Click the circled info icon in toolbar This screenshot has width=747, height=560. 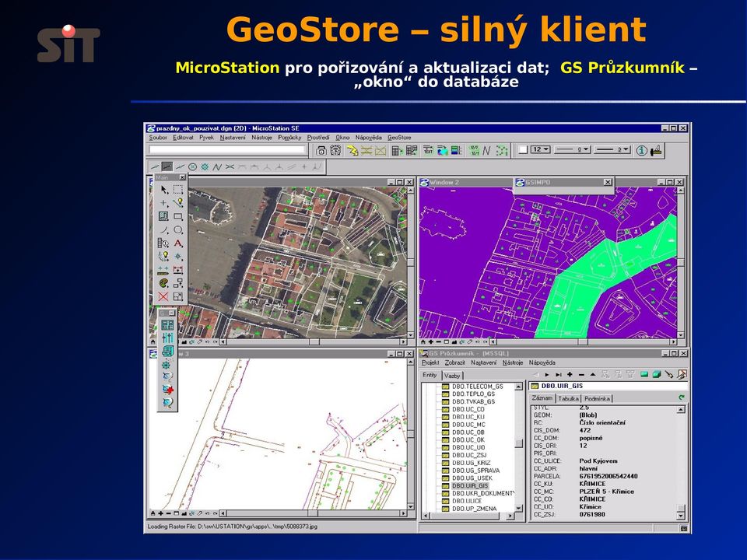(642, 150)
